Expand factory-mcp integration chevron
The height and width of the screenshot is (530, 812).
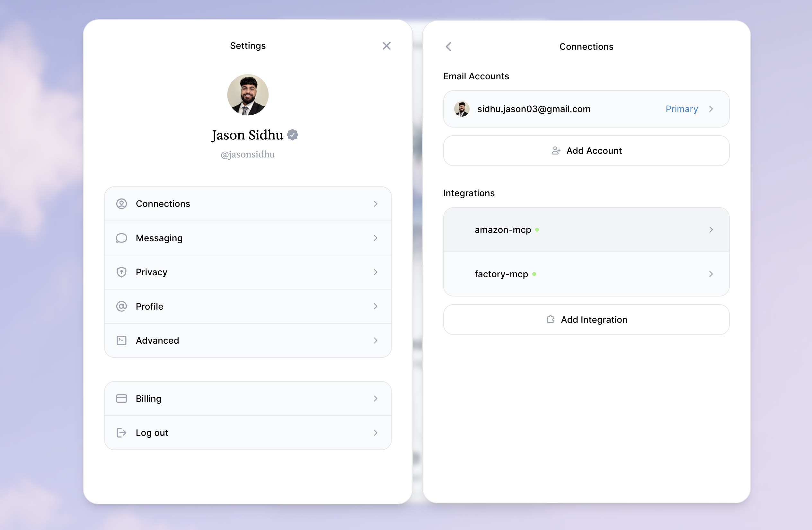(711, 274)
